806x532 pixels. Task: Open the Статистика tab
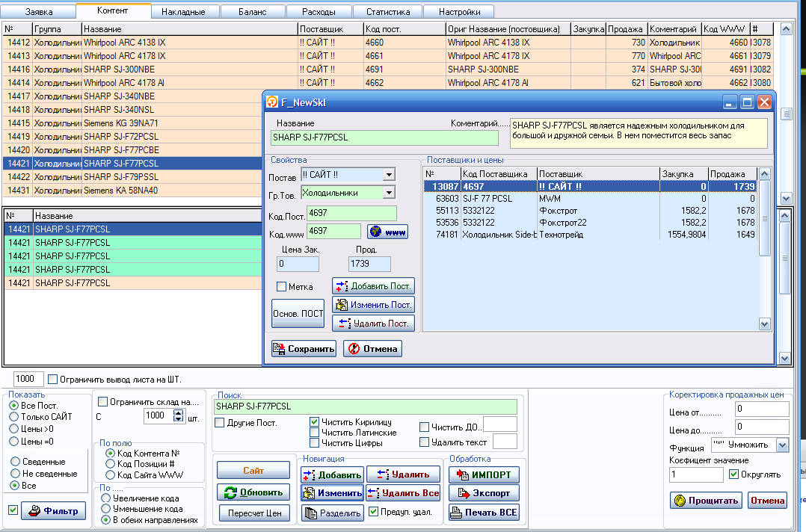point(388,12)
